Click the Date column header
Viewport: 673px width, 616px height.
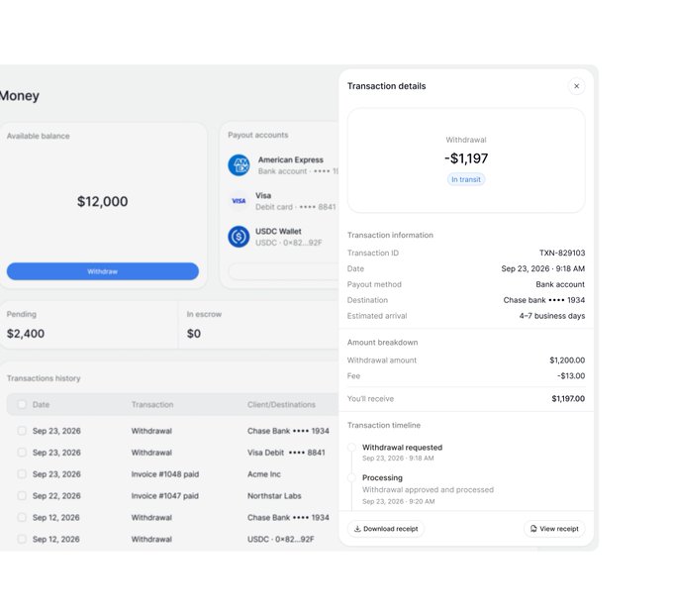(41, 405)
